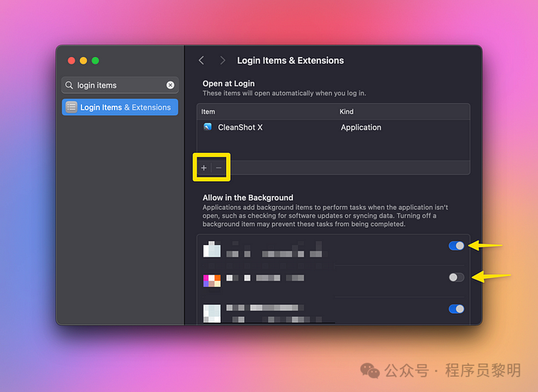Close the window with the red button

(x=71, y=61)
